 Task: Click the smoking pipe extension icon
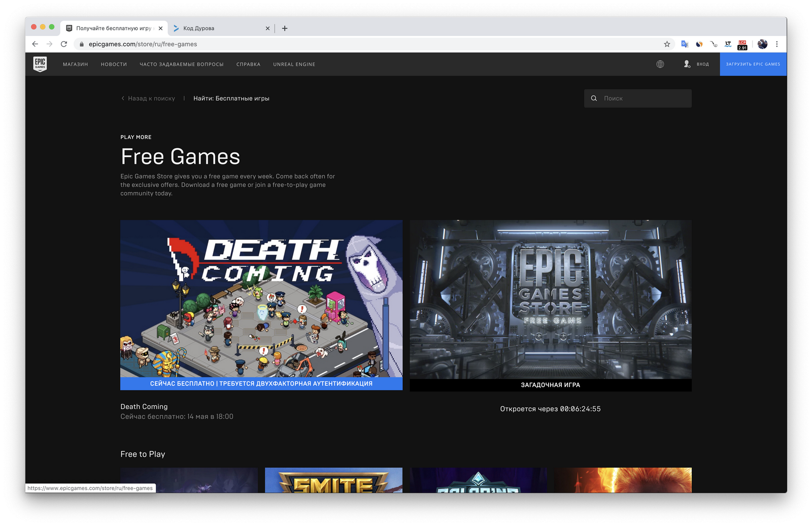pos(714,44)
